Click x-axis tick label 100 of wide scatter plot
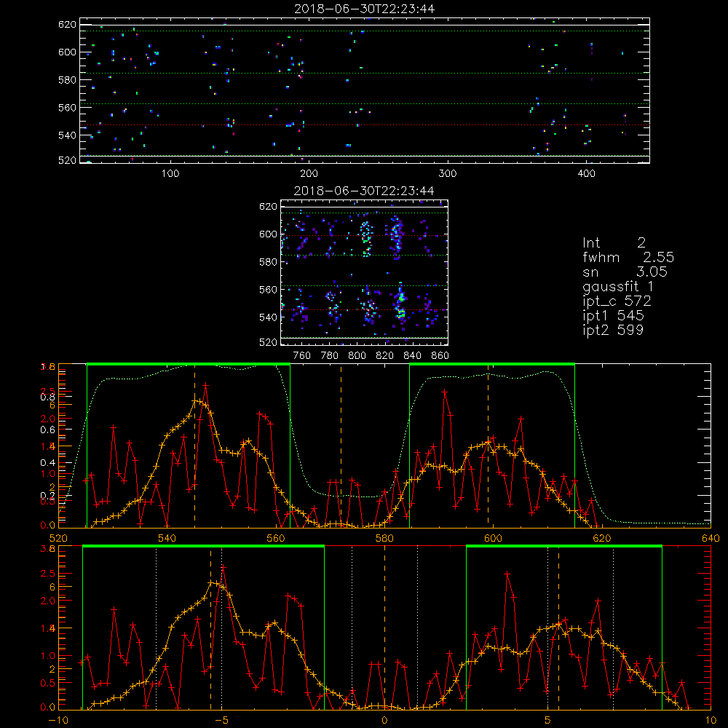728x728 pixels. pyautogui.click(x=170, y=174)
